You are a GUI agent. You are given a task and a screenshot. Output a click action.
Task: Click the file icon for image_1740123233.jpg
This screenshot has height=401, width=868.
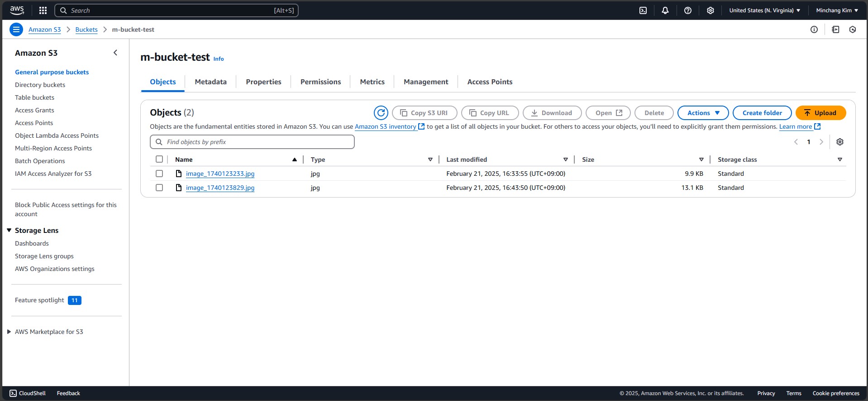179,174
